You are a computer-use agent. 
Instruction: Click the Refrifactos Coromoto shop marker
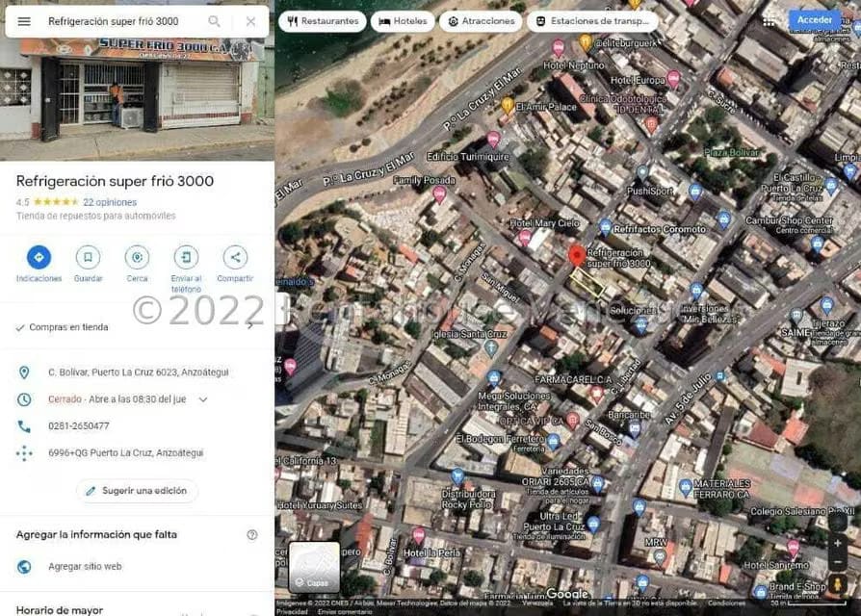(606, 227)
